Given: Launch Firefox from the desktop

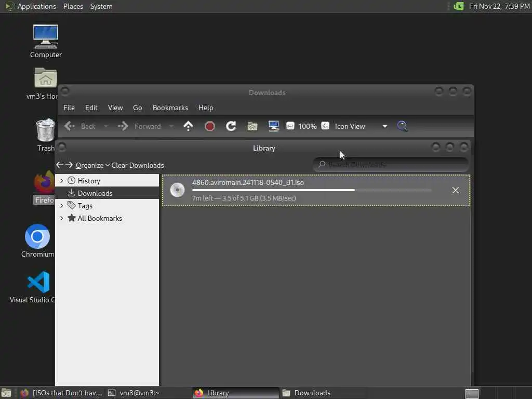Looking at the screenshot, I should pyautogui.click(x=45, y=188).
